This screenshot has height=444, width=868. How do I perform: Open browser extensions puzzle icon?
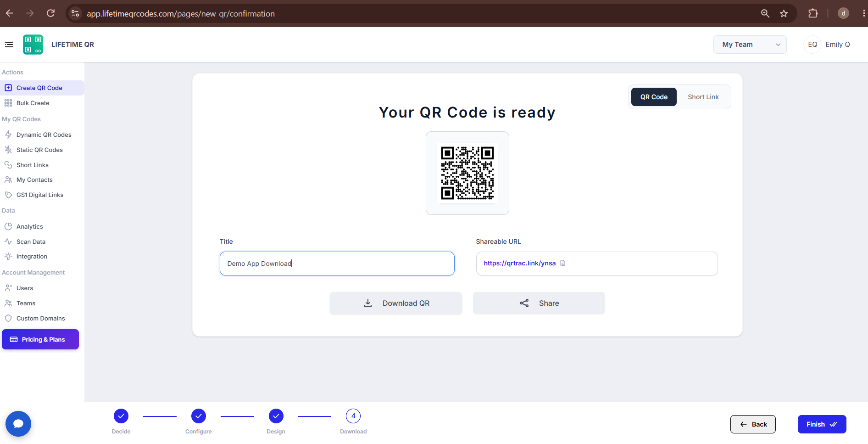point(813,13)
